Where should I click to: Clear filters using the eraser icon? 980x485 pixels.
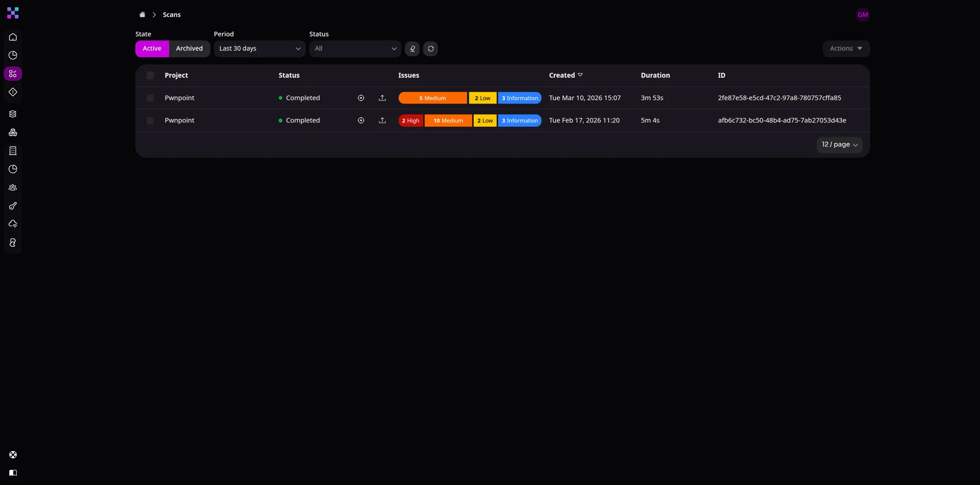click(412, 48)
